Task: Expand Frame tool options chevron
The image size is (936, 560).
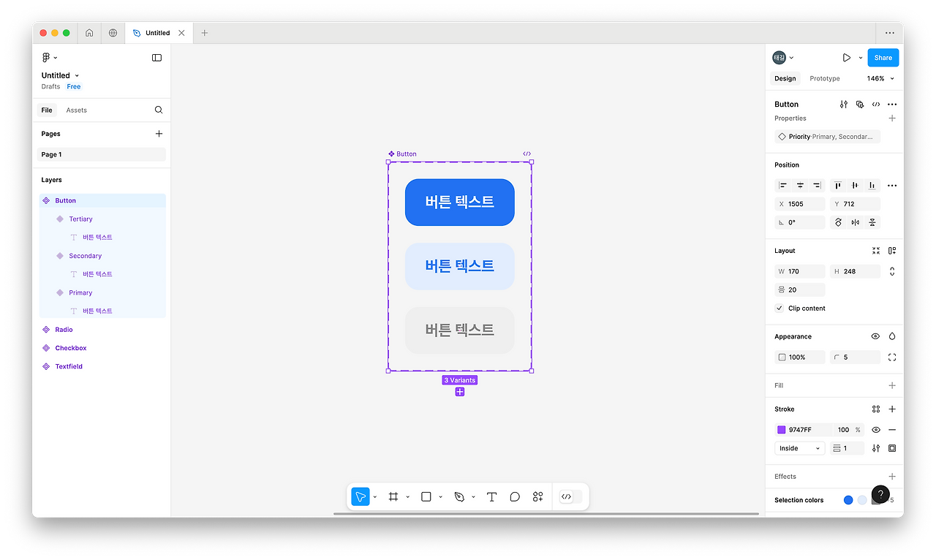Action: (x=408, y=497)
